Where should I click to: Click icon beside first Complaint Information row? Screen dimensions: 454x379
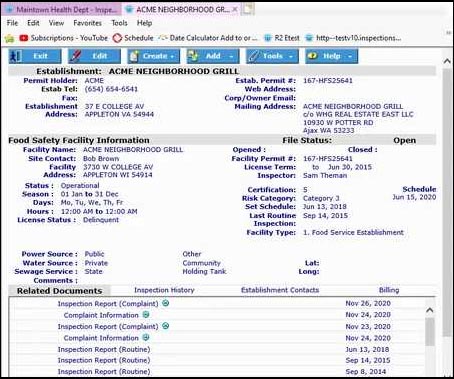146,314
